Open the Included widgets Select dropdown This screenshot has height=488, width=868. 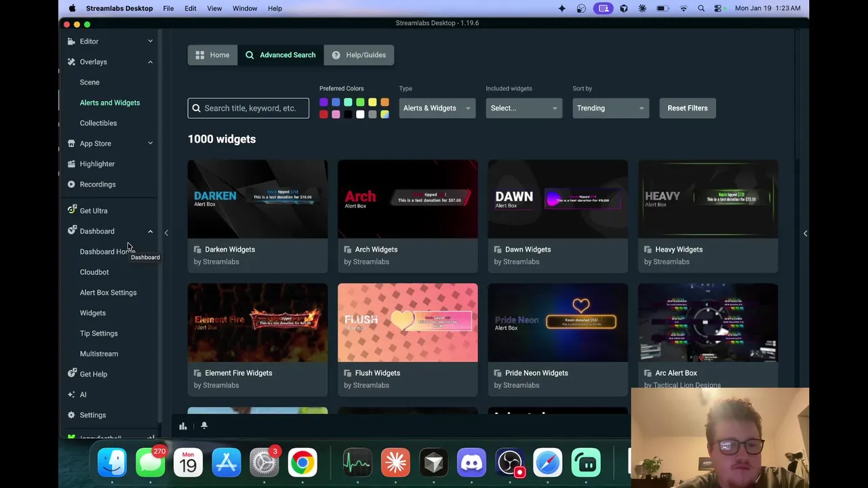pos(524,108)
